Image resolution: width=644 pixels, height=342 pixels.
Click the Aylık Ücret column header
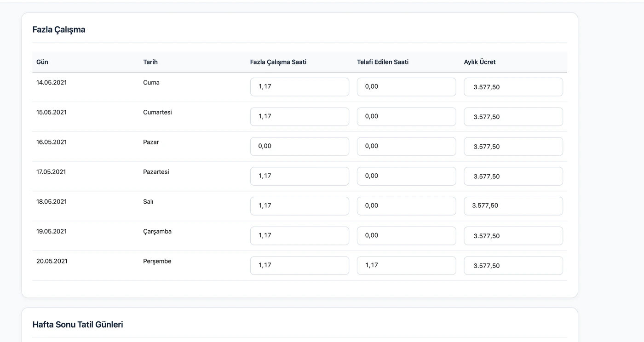[480, 62]
